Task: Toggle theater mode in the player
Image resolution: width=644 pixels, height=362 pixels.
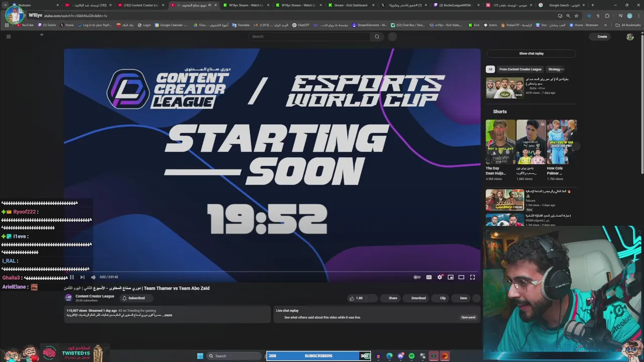Action: point(461,277)
